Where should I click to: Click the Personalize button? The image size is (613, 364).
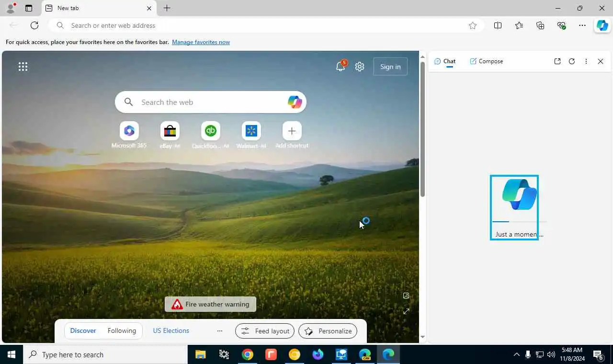pos(328,331)
